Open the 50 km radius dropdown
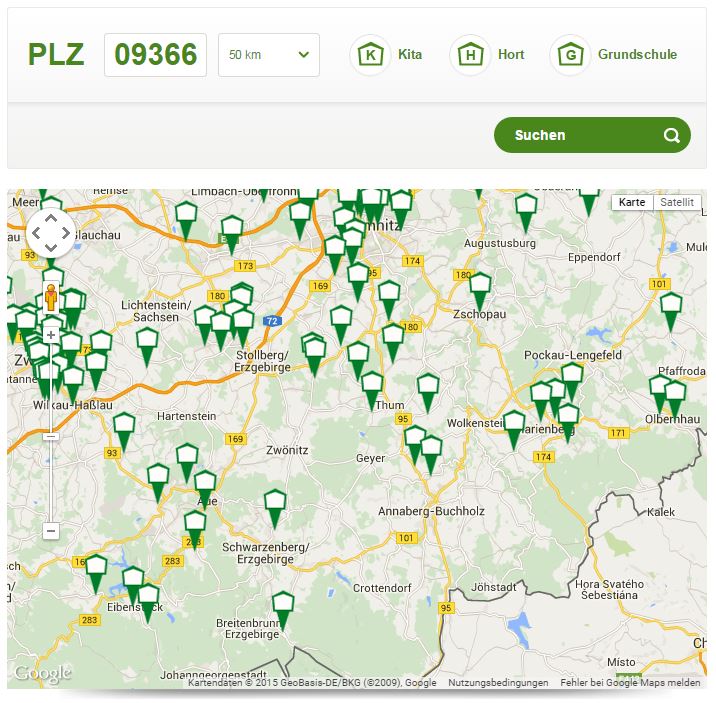The height and width of the screenshot is (703, 716). click(x=268, y=55)
